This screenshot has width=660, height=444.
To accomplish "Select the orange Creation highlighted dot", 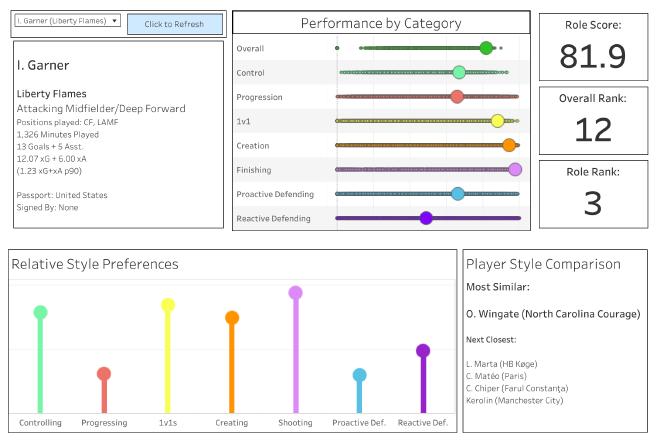I will click(509, 145).
